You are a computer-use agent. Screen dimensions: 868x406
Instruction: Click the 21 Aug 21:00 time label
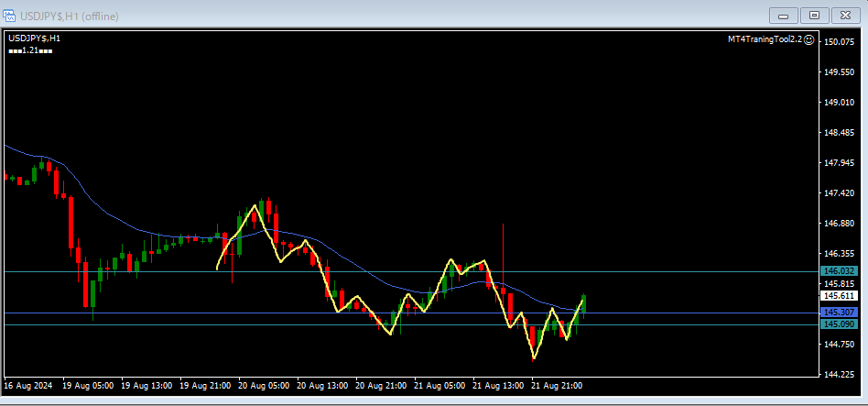(x=558, y=385)
